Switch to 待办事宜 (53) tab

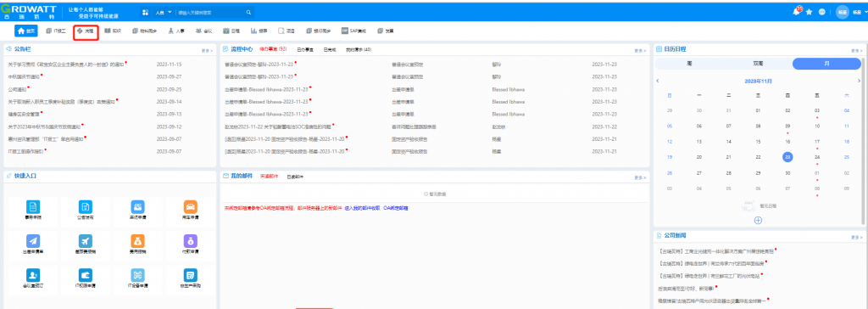tap(273, 49)
